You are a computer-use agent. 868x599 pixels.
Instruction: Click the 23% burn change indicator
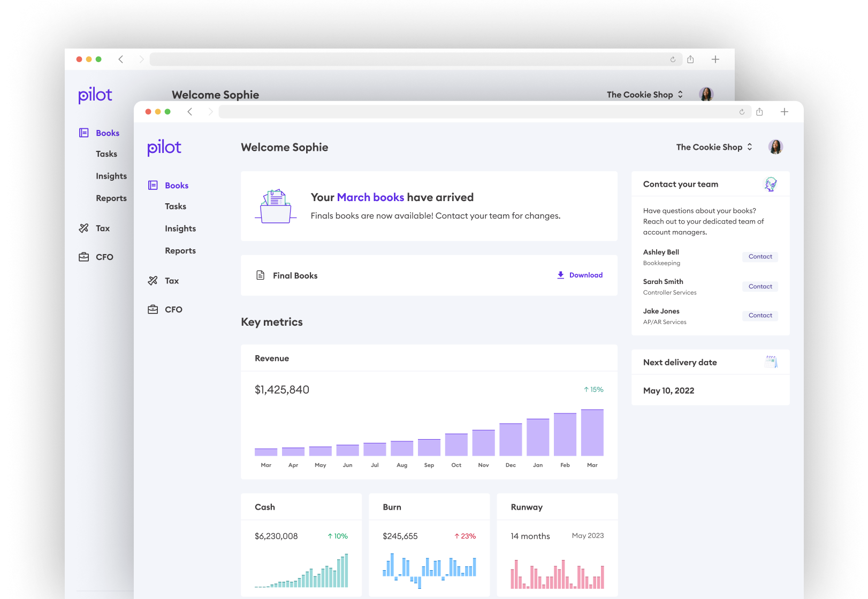pyautogui.click(x=465, y=536)
